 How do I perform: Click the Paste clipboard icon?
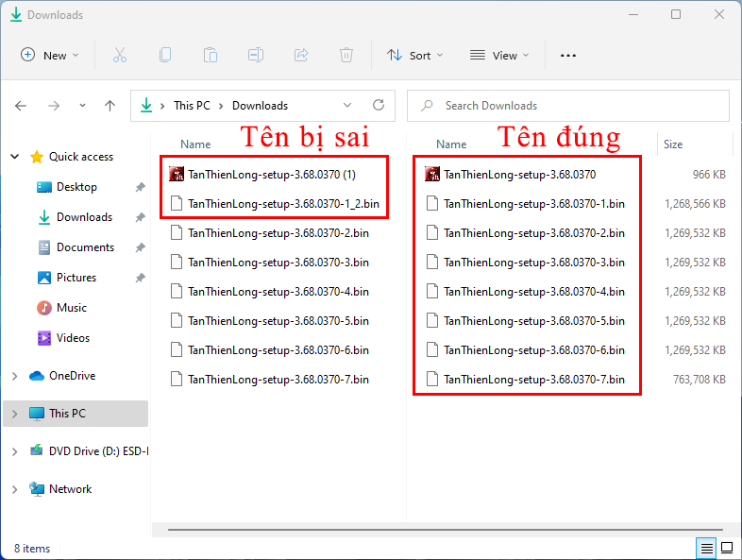click(211, 56)
